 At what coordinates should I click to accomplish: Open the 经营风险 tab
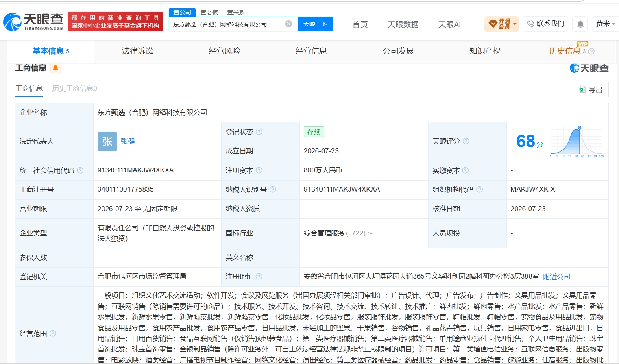224,51
